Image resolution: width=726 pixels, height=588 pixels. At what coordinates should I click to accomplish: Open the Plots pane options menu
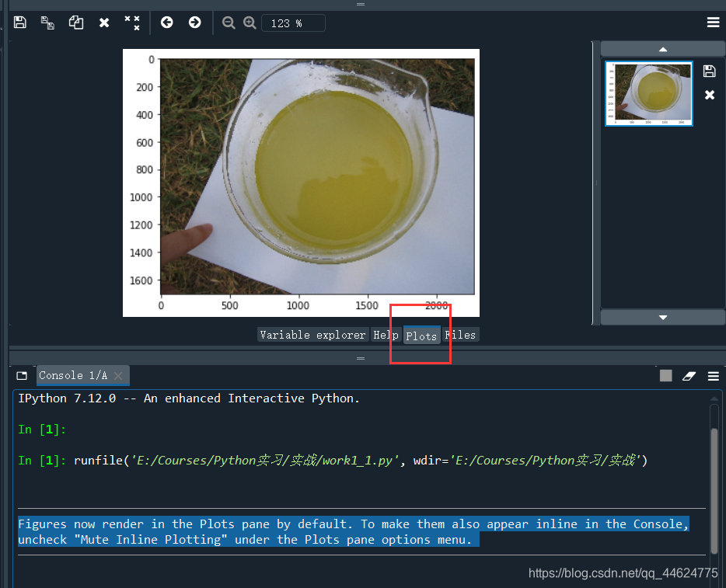(x=713, y=23)
